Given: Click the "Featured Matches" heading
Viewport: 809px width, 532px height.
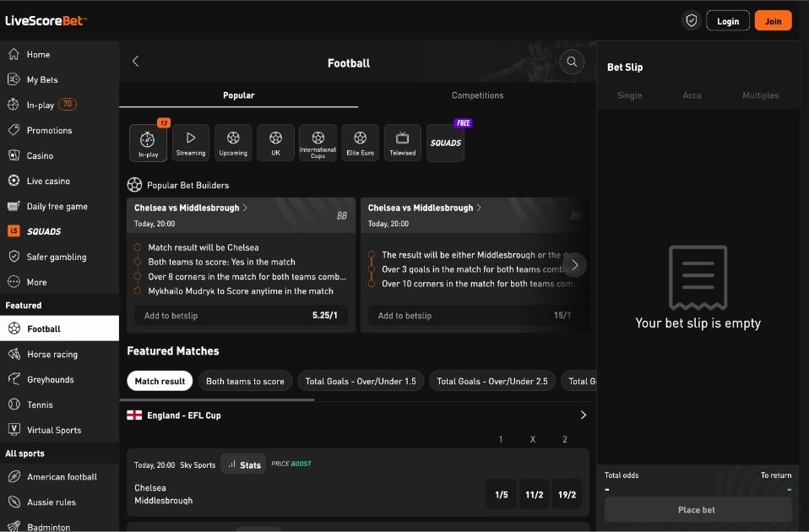Looking at the screenshot, I should [173, 351].
